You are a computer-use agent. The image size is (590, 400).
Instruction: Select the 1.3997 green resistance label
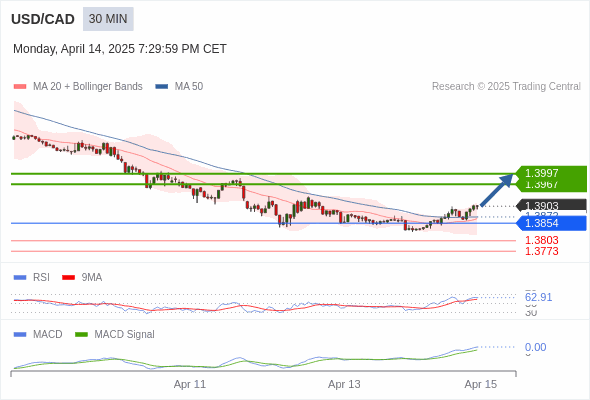pyautogui.click(x=541, y=173)
